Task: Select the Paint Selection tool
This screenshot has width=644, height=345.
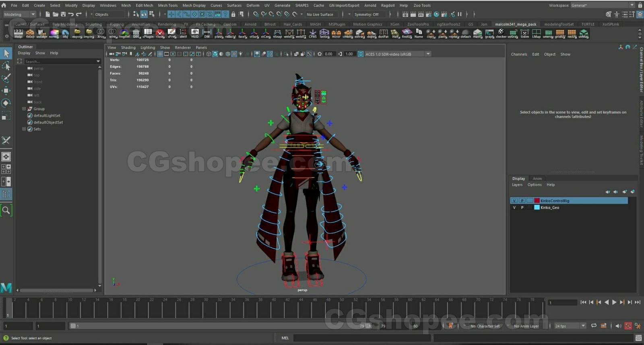Action: 6,78
